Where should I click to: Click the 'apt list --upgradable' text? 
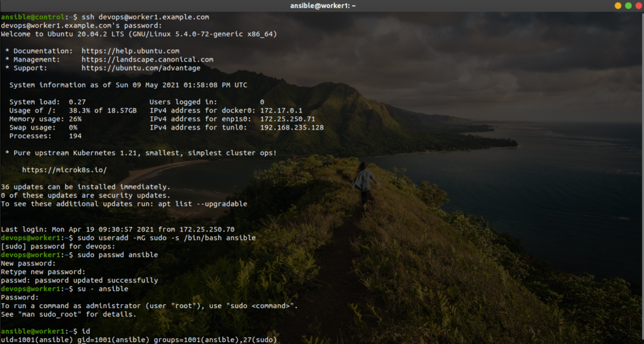tap(203, 204)
